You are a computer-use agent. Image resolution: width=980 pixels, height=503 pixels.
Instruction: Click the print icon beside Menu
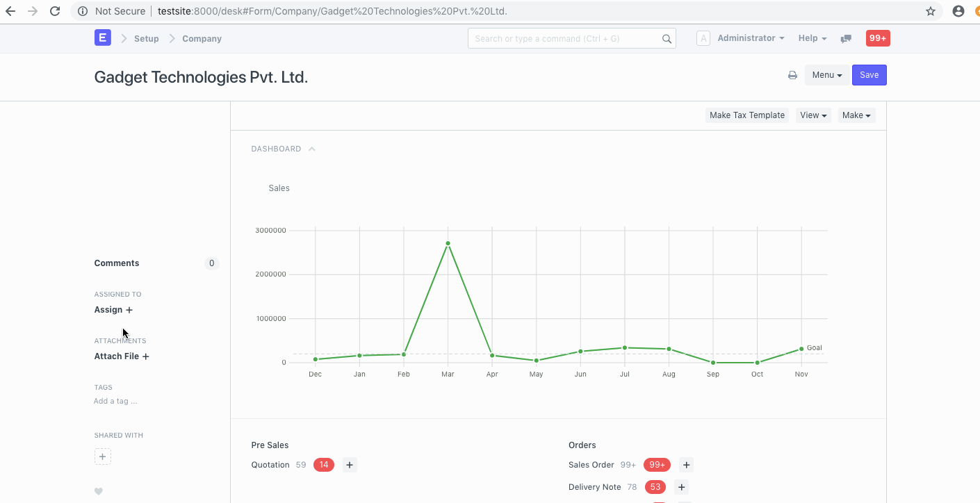792,75
